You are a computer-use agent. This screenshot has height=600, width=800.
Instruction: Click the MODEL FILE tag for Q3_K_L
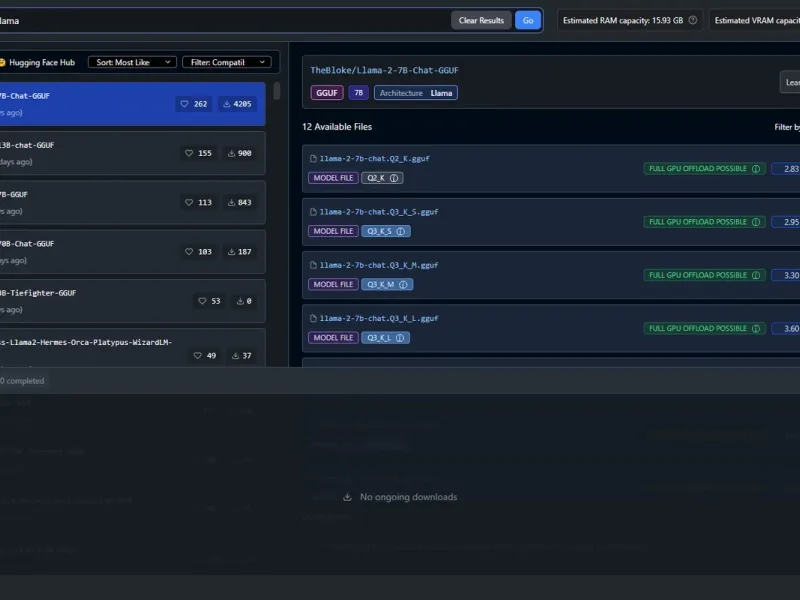[333, 338]
